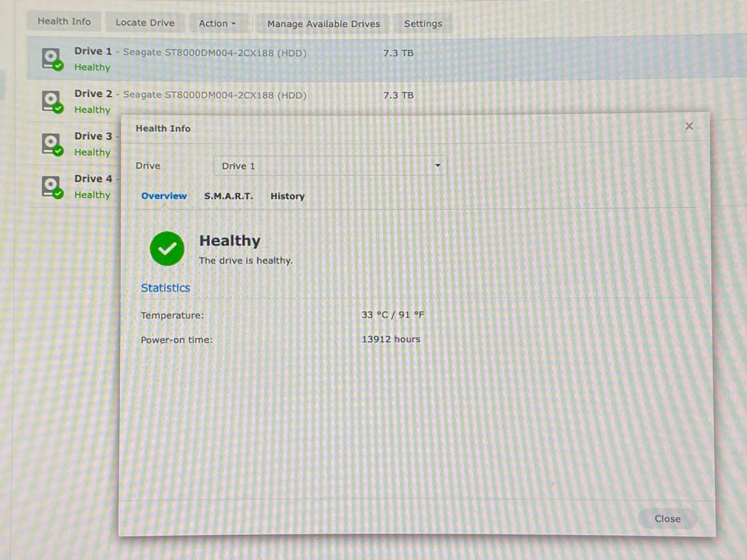Click the green status badge on Drive 1's icon
The height and width of the screenshot is (560, 747).
click(x=59, y=65)
